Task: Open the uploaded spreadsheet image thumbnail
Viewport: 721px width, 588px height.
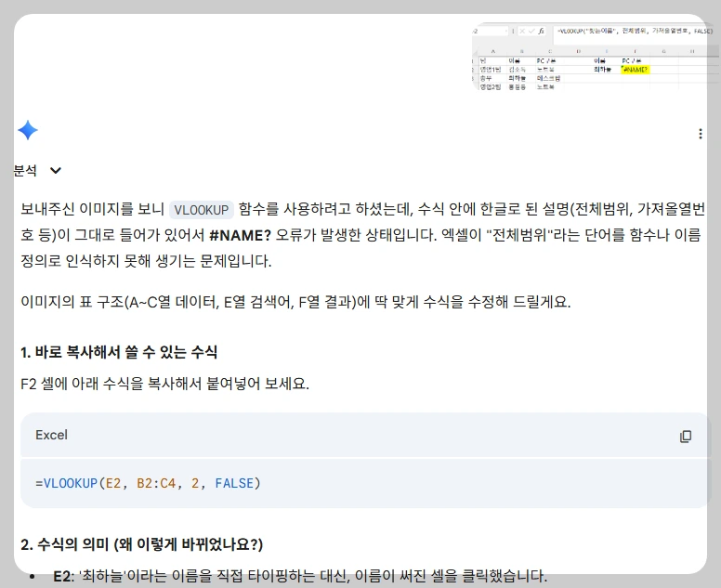Action: tap(594, 55)
